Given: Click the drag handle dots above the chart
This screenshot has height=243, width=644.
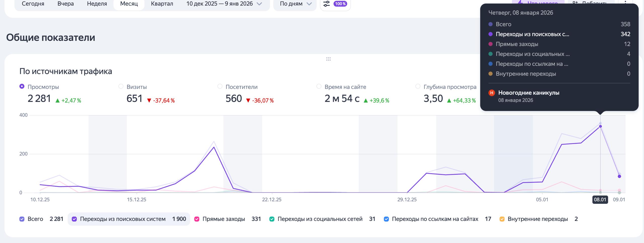Looking at the screenshot, I should tap(328, 59).
